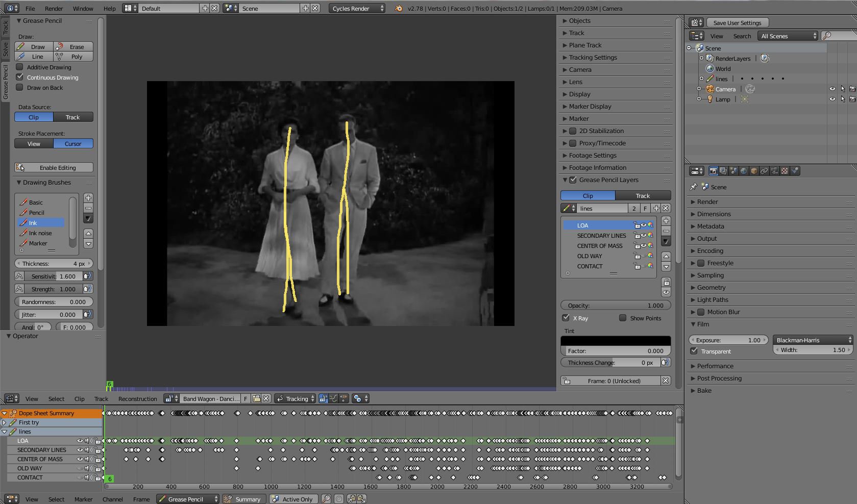Add a new grease pencil layer

pyautogui.click(x=666, y=221)
